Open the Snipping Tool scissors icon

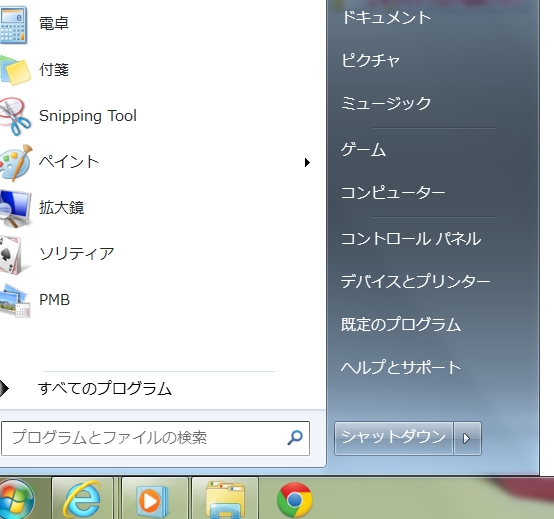(15, 116)
